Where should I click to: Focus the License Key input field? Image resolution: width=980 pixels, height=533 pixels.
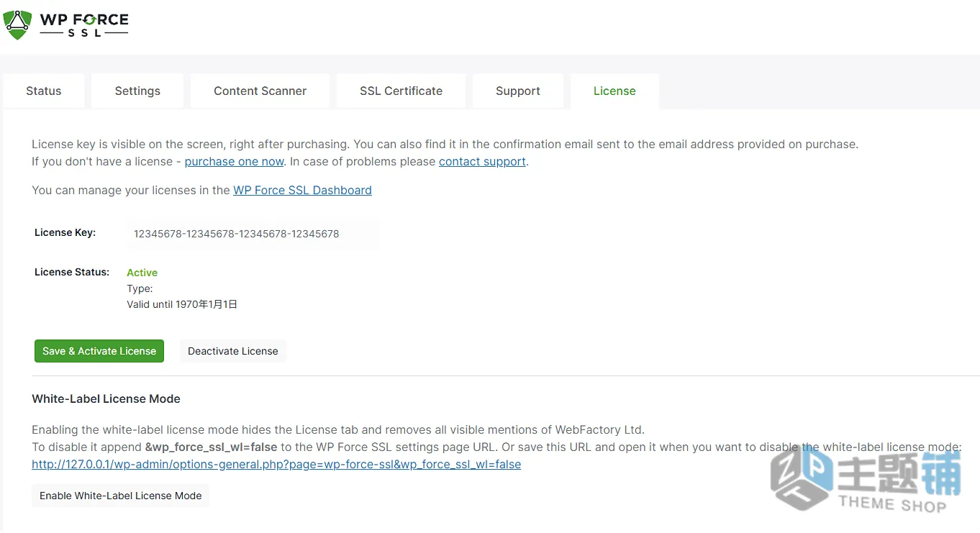pyautogui.click(x=253, y=234)
